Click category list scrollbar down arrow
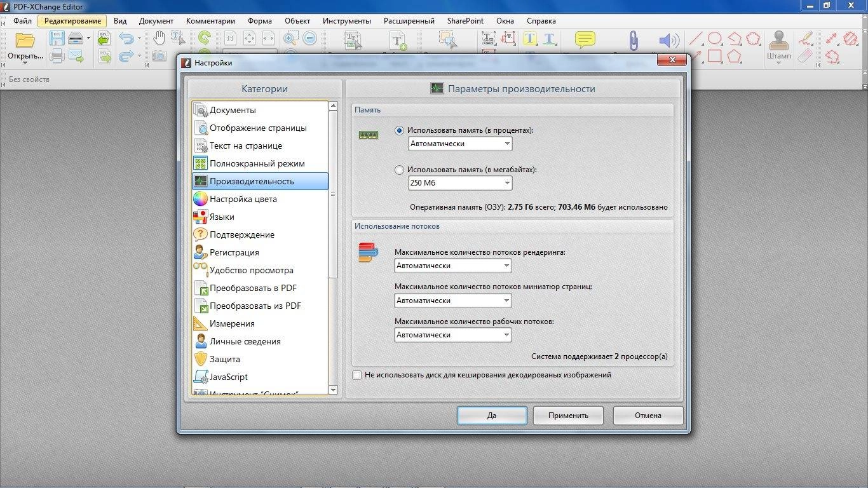This screenshot has width=868, height=488. (x=334, y=390)
